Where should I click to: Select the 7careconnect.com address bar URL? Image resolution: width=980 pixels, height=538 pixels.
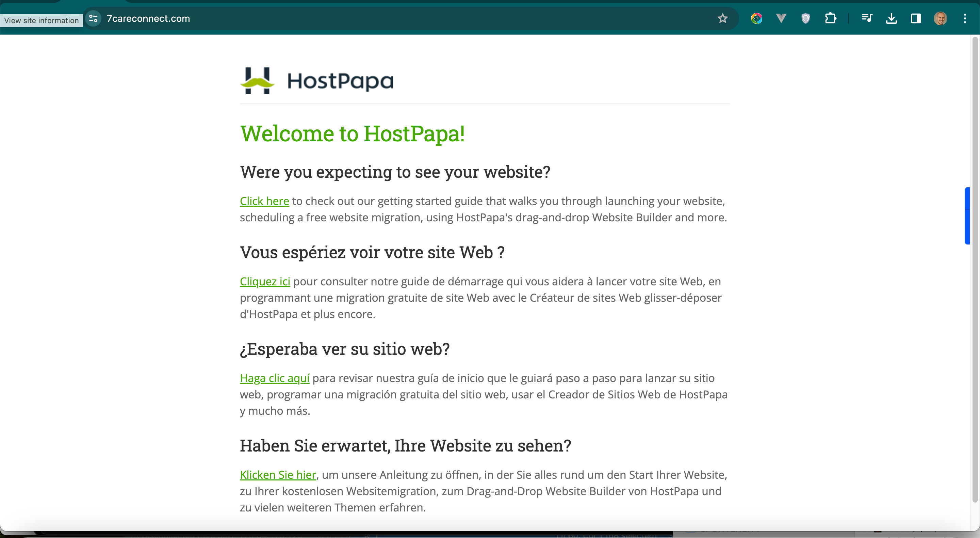[148, 18]
